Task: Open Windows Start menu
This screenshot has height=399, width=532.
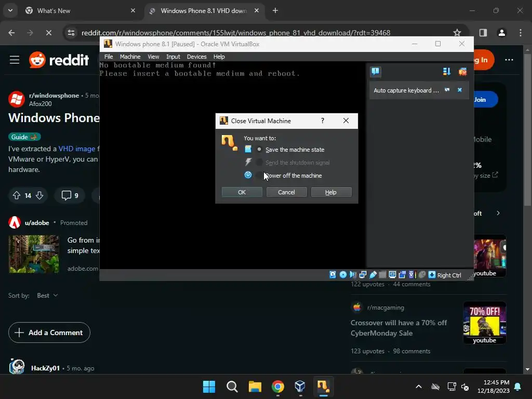Action: click(209, 387)
